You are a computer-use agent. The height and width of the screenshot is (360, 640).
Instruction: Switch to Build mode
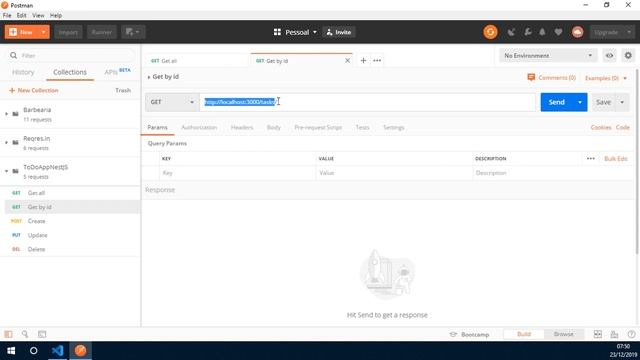point(524,334)
